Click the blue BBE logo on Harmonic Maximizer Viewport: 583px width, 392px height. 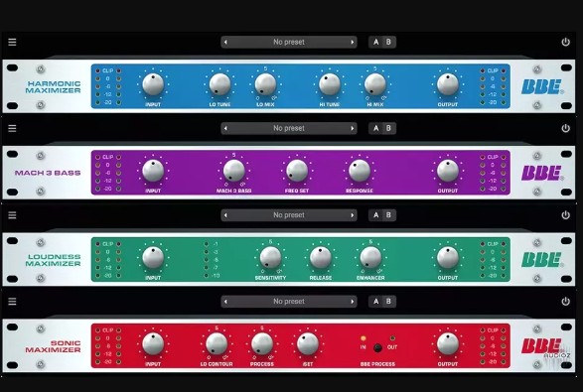click(541, 86)
